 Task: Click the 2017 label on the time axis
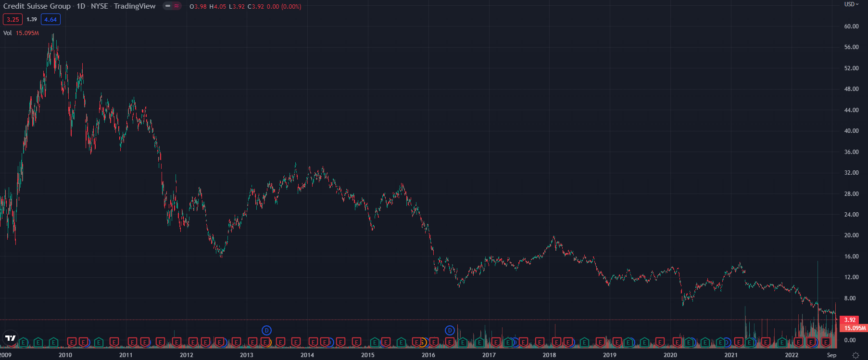tap(489, 355)
